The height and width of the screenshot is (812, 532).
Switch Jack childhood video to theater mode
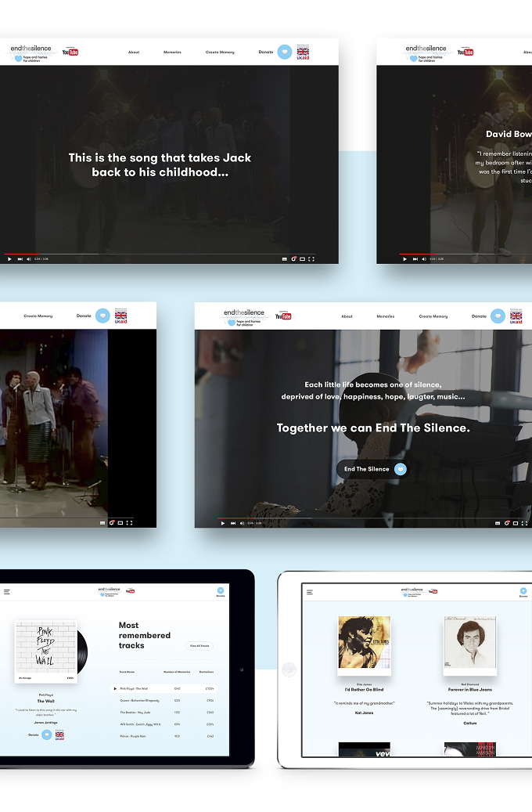pos(302,259)
